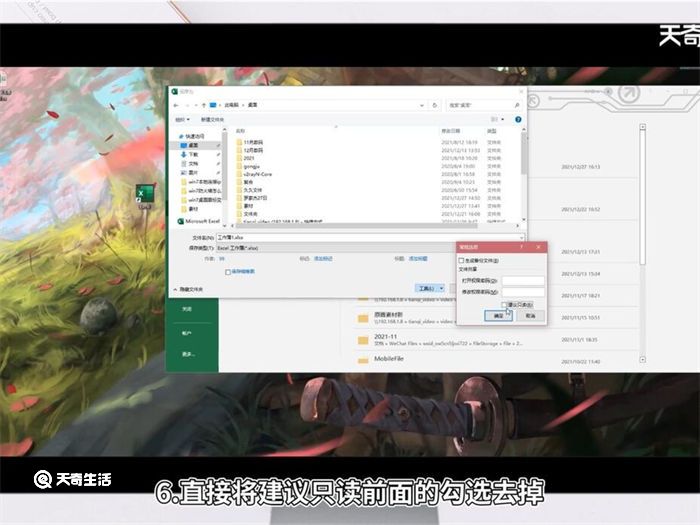Image resolution: width=700 pixels, height=525 pixels.
Task: Sort files by the 名称 name column
Action: (x=240, y=131)
